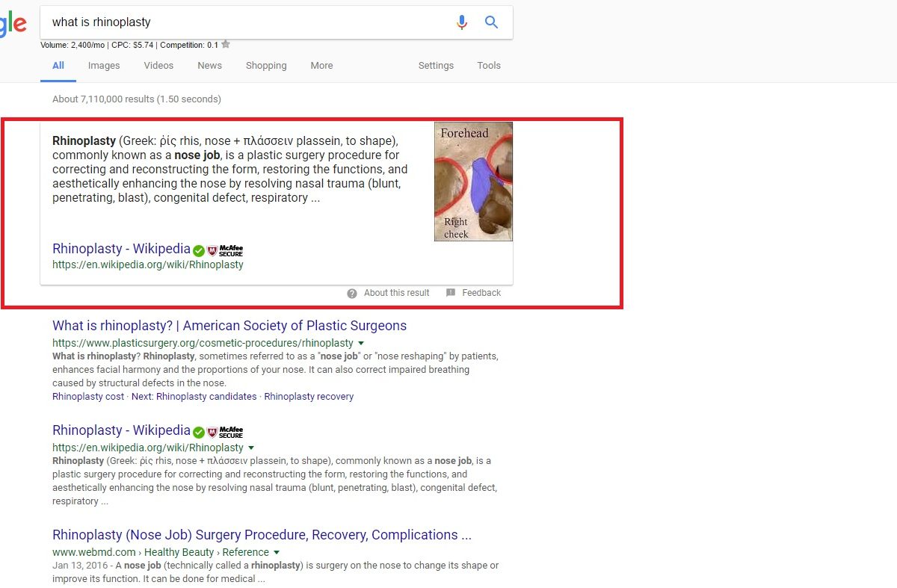Follow the Rhinoplasty recovery sitelink
Screen dimensions: 897x588
pyautogui.click(x=309, y=397)
